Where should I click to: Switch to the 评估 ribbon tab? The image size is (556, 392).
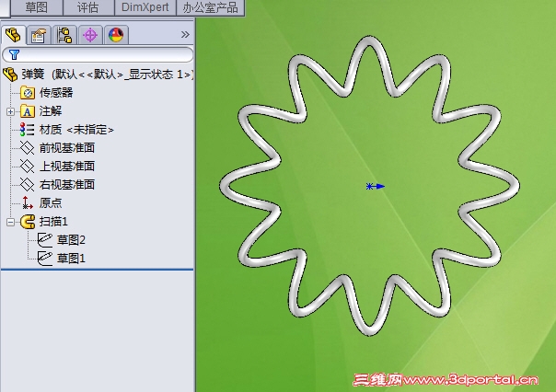pyautogui.click(x=88, y=7)
